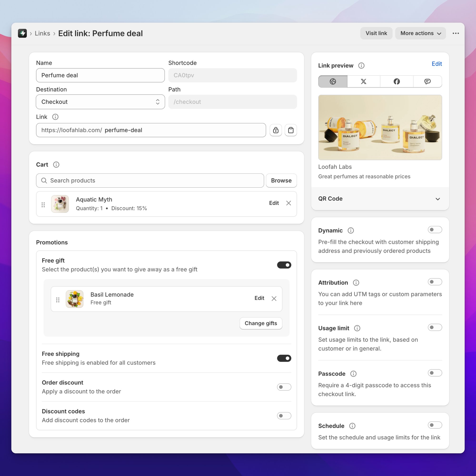The height and width of the screenshot is (476, 476).
Task: Enable the Passcode toggle
Action: [435, 373]
